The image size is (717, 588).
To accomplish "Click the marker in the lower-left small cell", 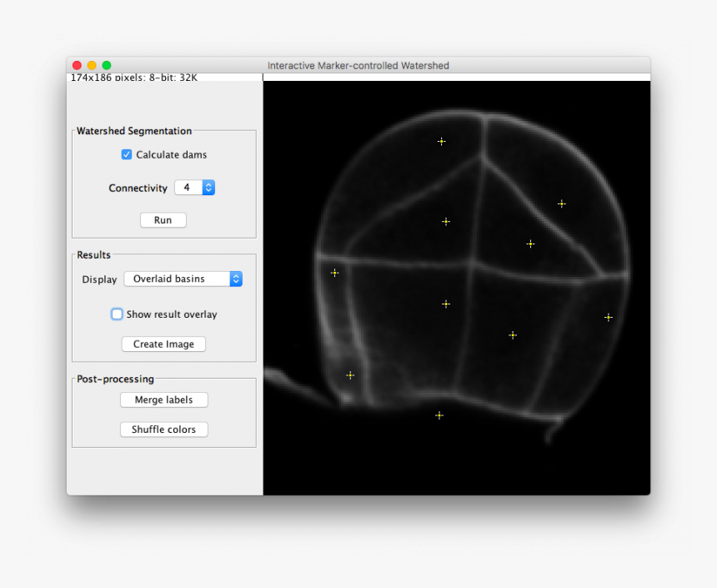I will 350,375.
